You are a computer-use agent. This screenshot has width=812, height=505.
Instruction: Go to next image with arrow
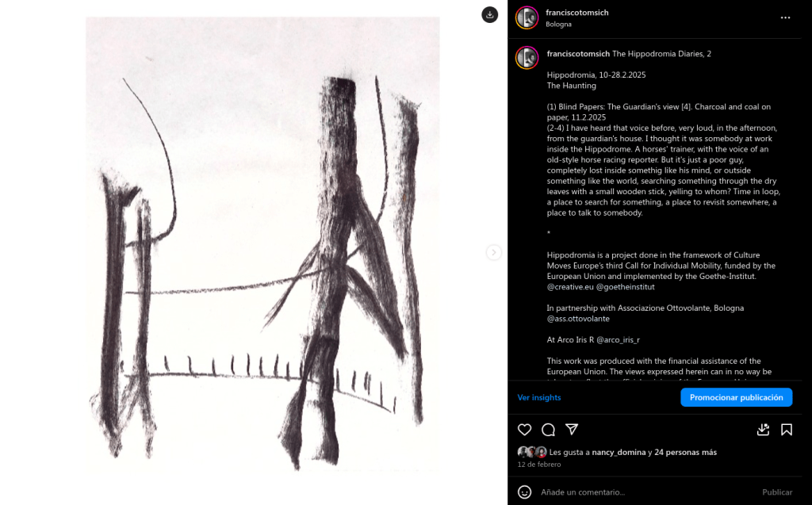[x=493, y=252]
